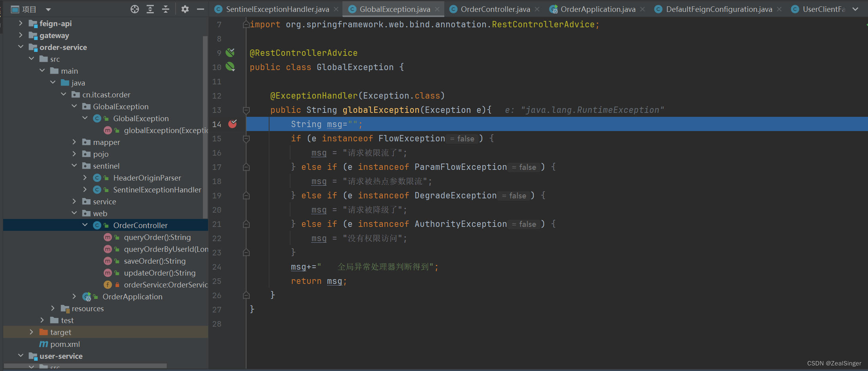
Task: Open the hidden tabs chevron at top right
Action: click(x=855, y=8)
